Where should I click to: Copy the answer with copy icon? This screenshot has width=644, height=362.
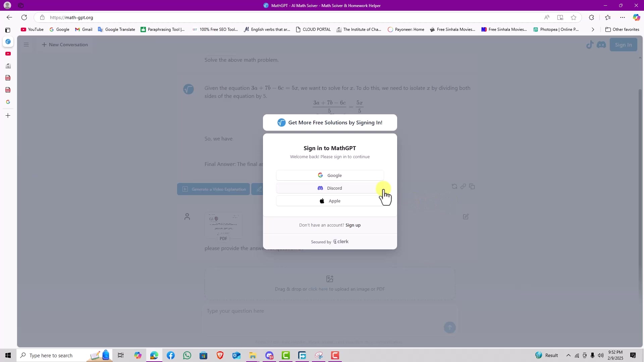[x=472, y=186]
